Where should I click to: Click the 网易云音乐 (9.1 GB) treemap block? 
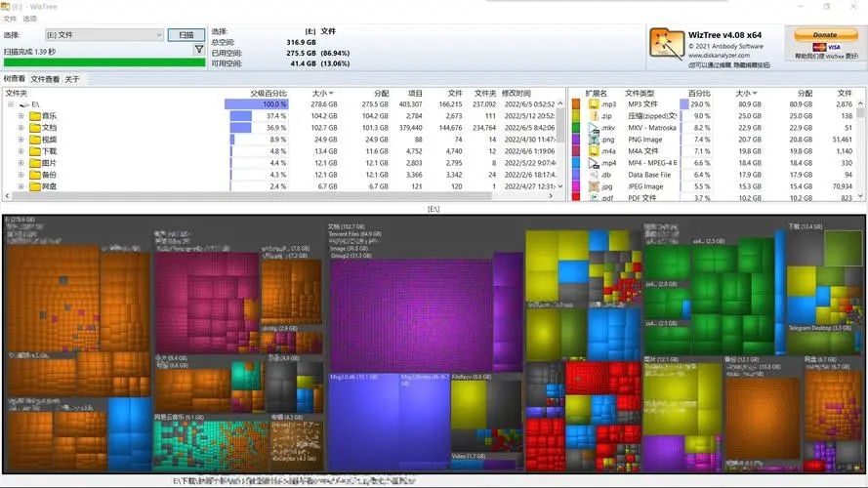click(x=210, y=445)
